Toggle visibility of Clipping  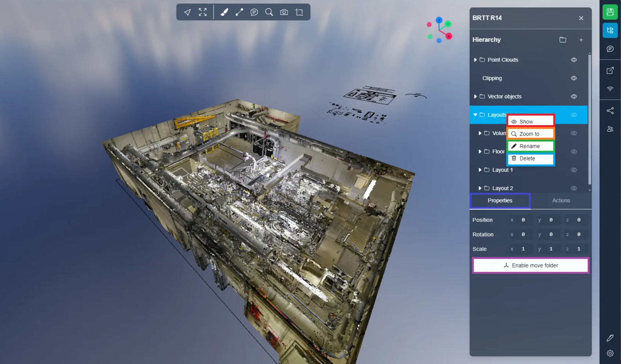click(x=574, y=78)
